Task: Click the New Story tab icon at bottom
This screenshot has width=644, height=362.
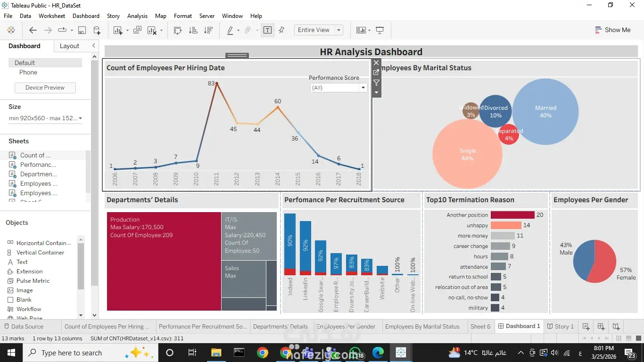Action: (x=616, y=326)
